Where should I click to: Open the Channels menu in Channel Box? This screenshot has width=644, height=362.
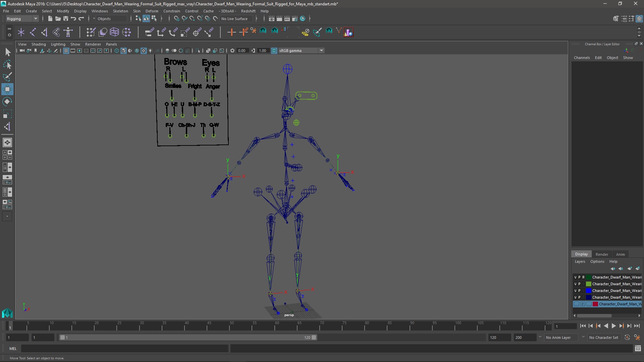point(582,58)
